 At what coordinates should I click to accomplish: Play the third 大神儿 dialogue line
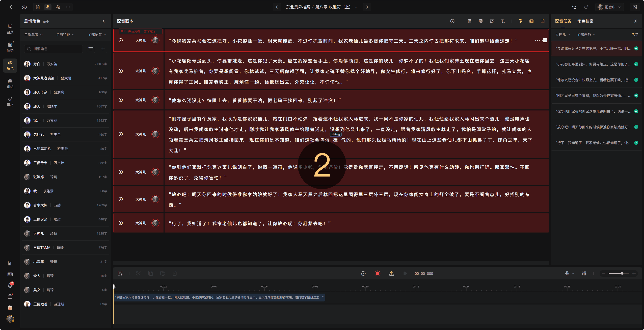coord(121,100)
